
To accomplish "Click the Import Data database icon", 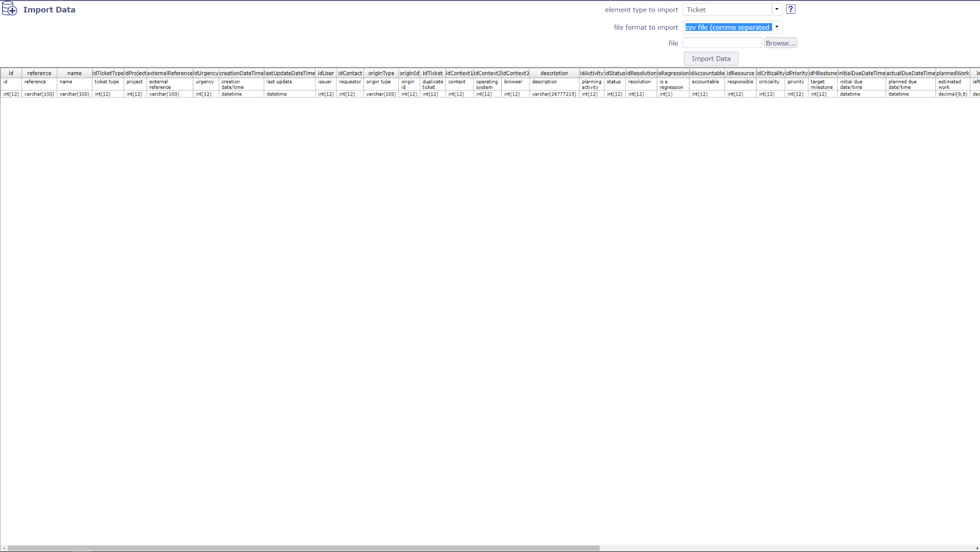I will (9, 9).
